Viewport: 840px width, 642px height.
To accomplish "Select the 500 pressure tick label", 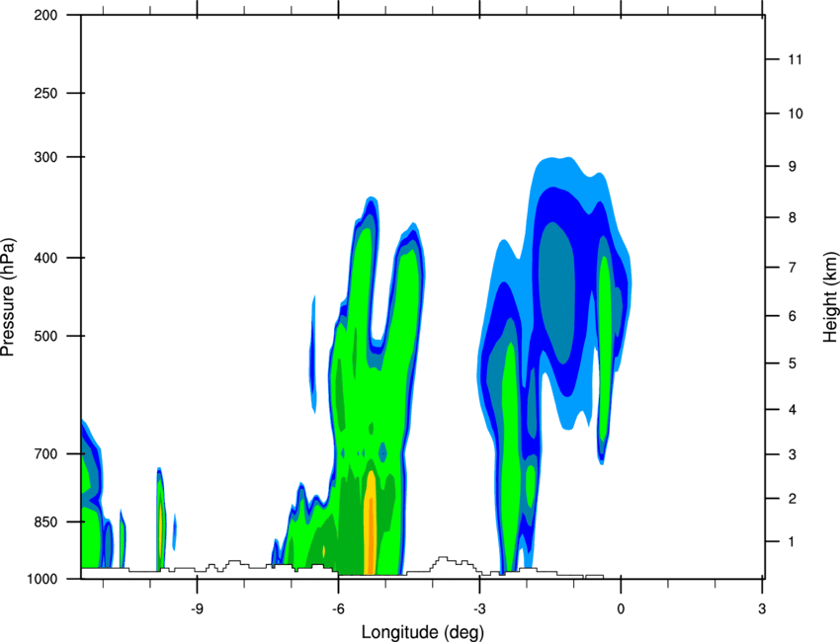I will coord(45,336).
